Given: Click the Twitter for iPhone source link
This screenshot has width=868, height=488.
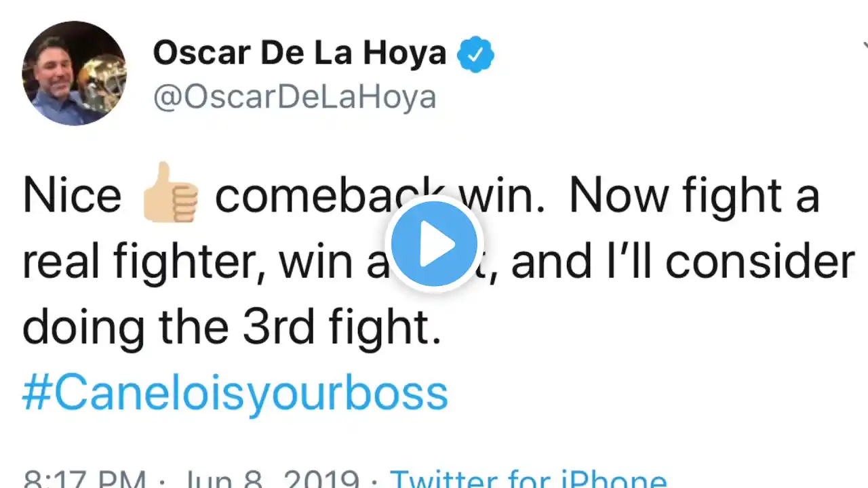Looking at the screenshot, I should click(x=528, y=478).
